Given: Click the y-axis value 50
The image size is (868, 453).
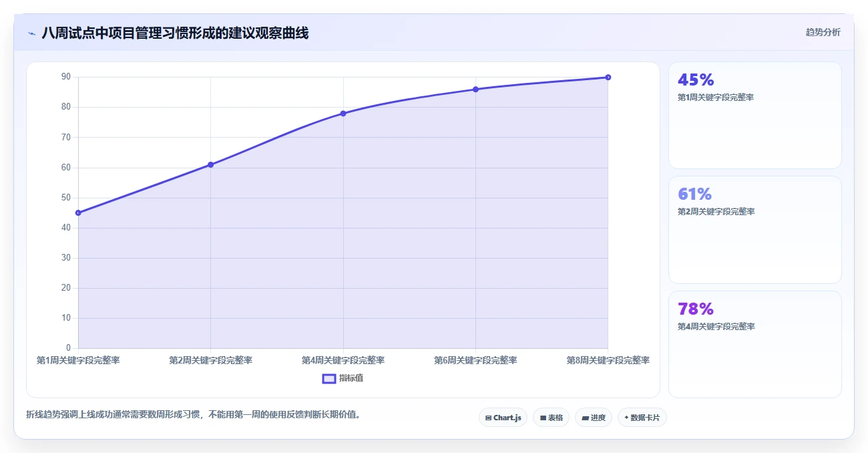Looking at the screenshot, I should tap(66, 197).
